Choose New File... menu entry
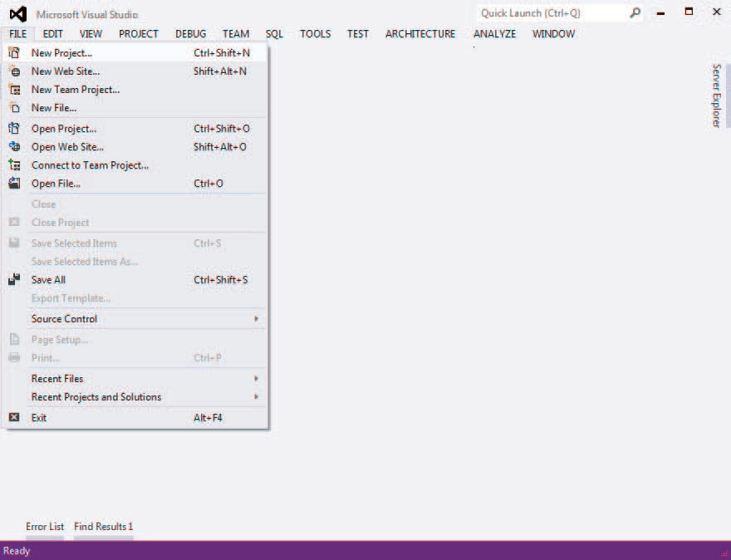The height and width of the screenshot is (560, 731). click(135, 108)
